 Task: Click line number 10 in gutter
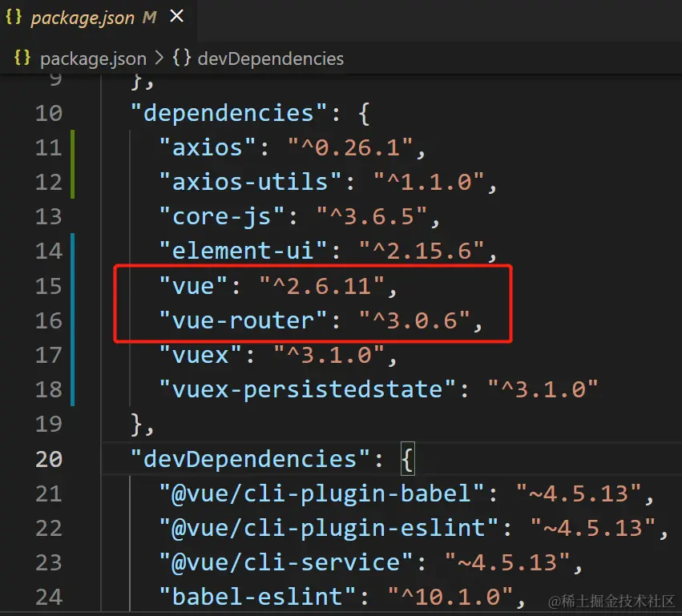click(49, 114)
